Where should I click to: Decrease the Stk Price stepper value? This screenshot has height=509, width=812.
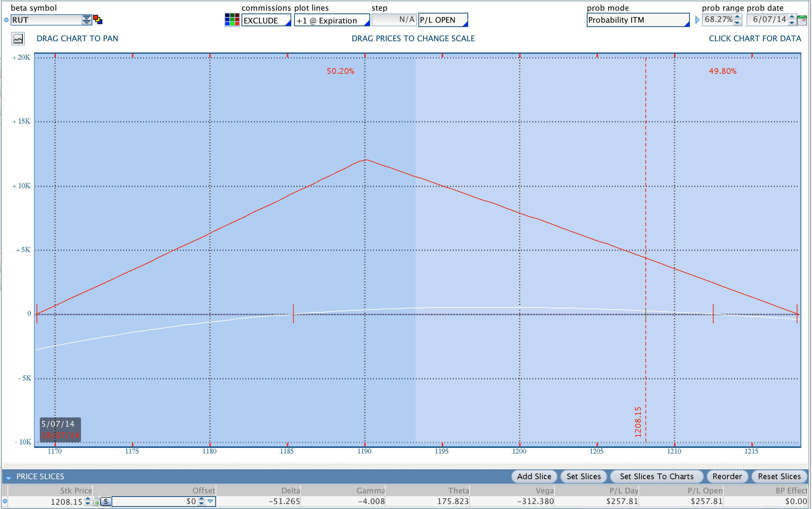88,504
